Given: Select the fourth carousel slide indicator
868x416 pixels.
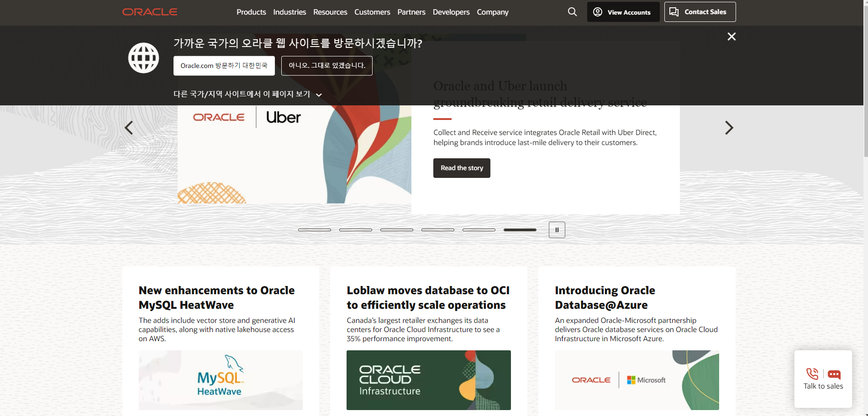Looking at the screenshot, I should tap(438, 230).
